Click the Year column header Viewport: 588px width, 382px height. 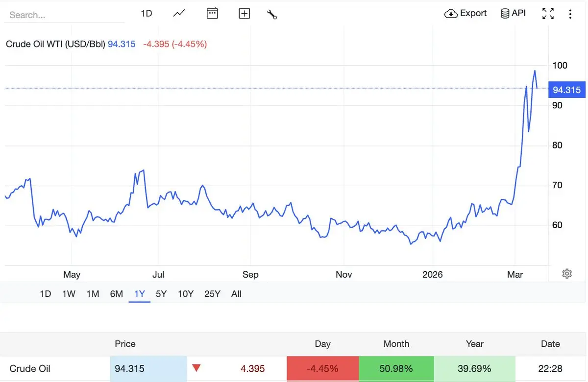[475, 344]
